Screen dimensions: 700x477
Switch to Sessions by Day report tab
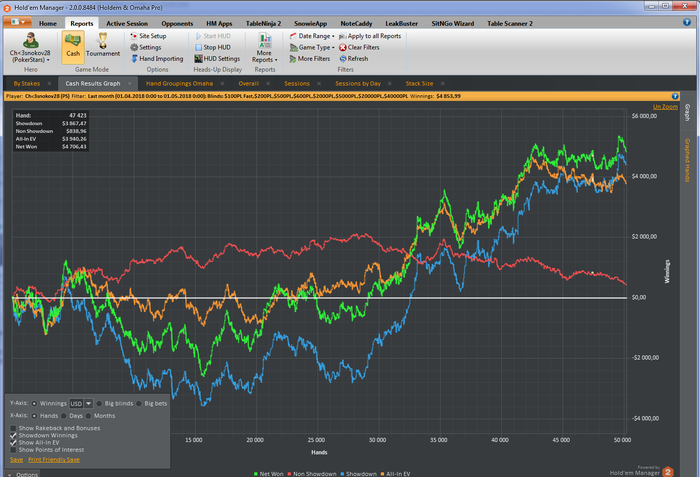pos(358,84)
